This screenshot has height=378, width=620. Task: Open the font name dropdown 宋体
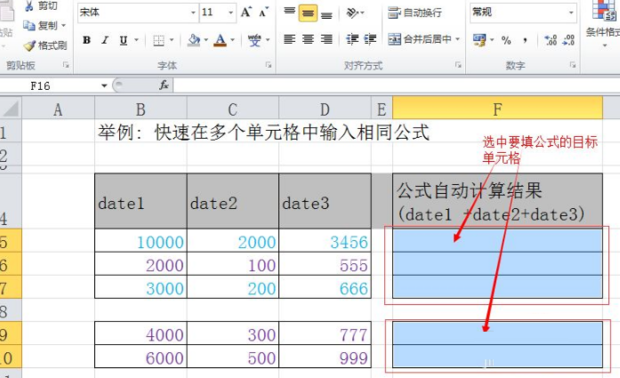[x=193, y=13]
